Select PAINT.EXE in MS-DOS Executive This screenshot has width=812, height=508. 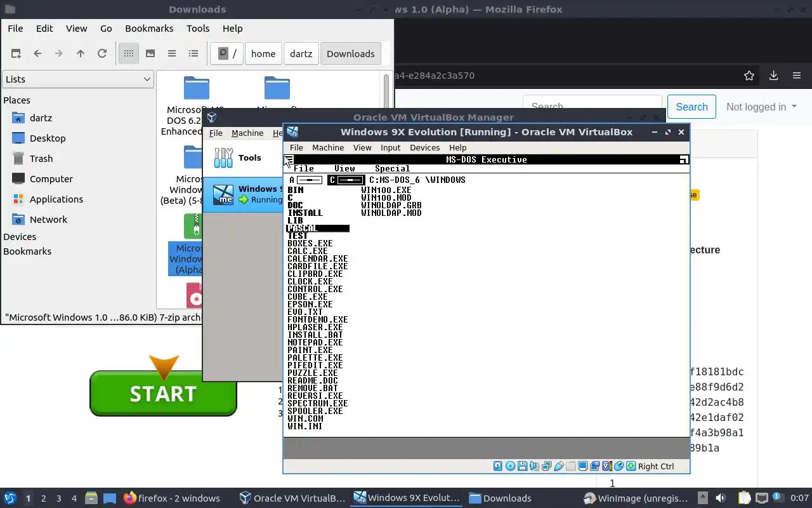[x=310, y=350]
